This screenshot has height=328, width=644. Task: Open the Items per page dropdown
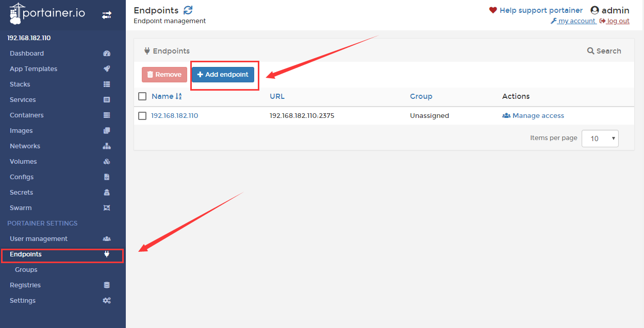[600, 139]
